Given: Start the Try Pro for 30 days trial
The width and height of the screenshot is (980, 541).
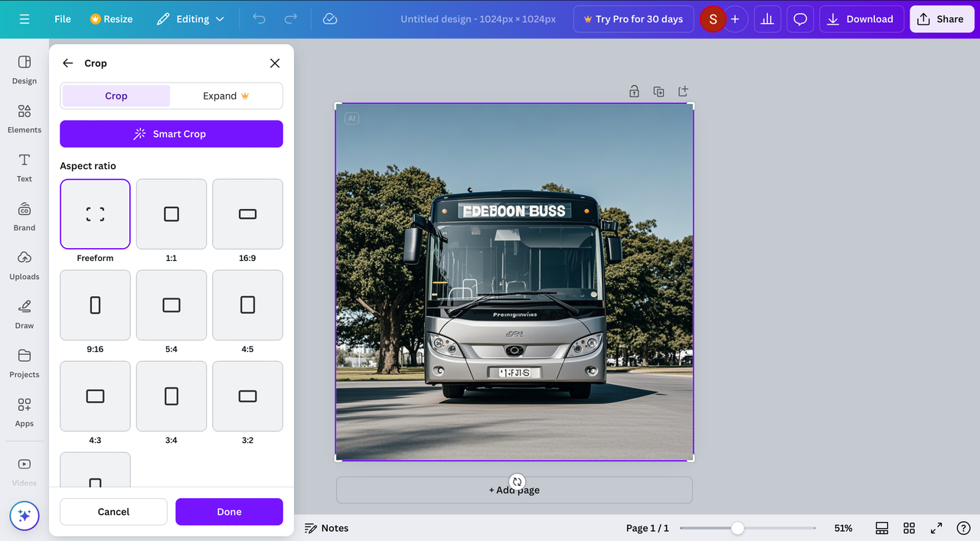Looking at the screenshot, I should click(634, 19).
